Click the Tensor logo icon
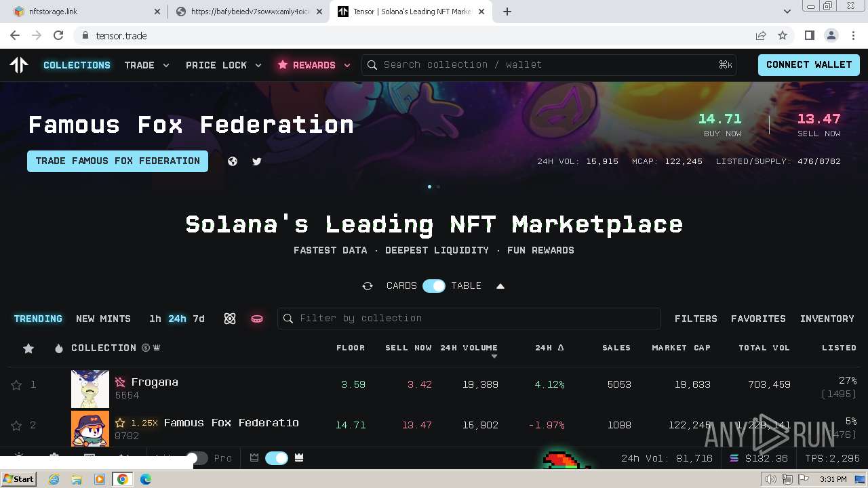This screenshot has width=868, height=488. click(19, 65)
